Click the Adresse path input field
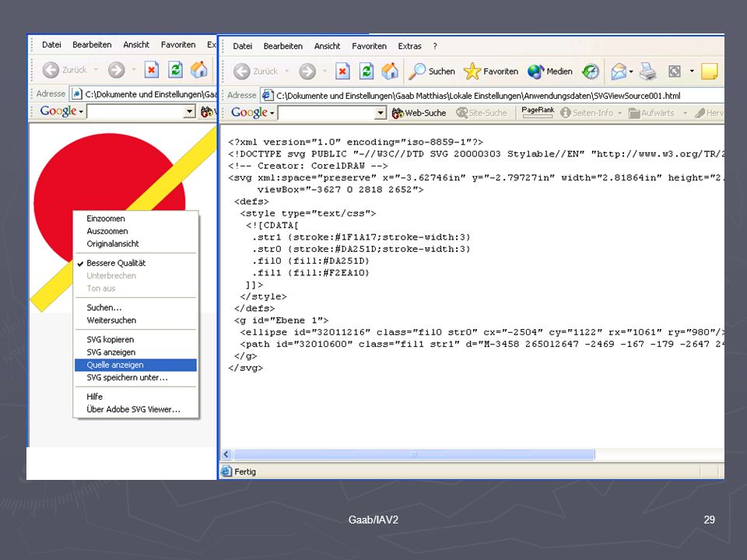 coord(492,95)
